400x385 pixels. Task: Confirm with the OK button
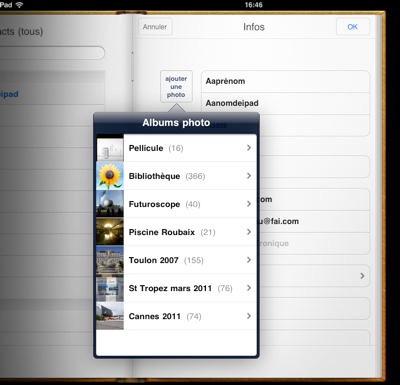tap(353, 27)
